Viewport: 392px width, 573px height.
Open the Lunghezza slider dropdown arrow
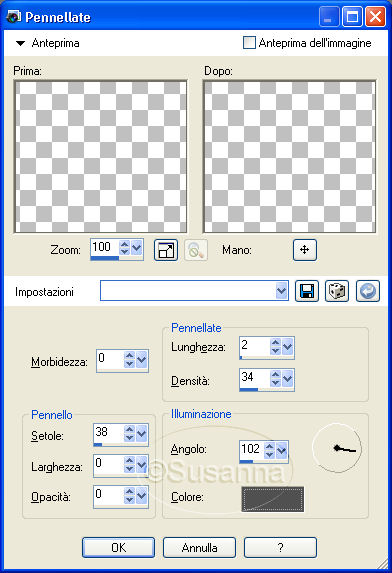coord(288,346)
